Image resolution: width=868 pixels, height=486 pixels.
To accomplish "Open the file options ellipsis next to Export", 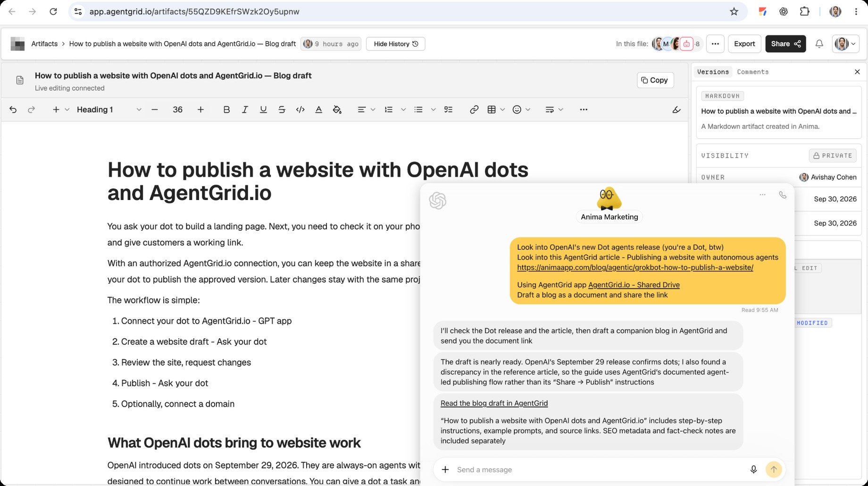I will tap(715, 44).
